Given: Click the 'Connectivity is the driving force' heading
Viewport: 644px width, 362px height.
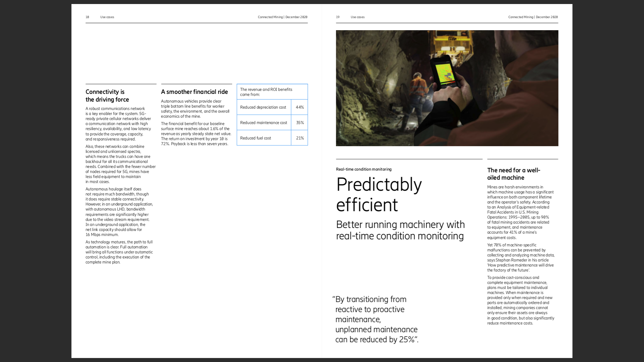Looking at the screenshot, I should point(107,96).
